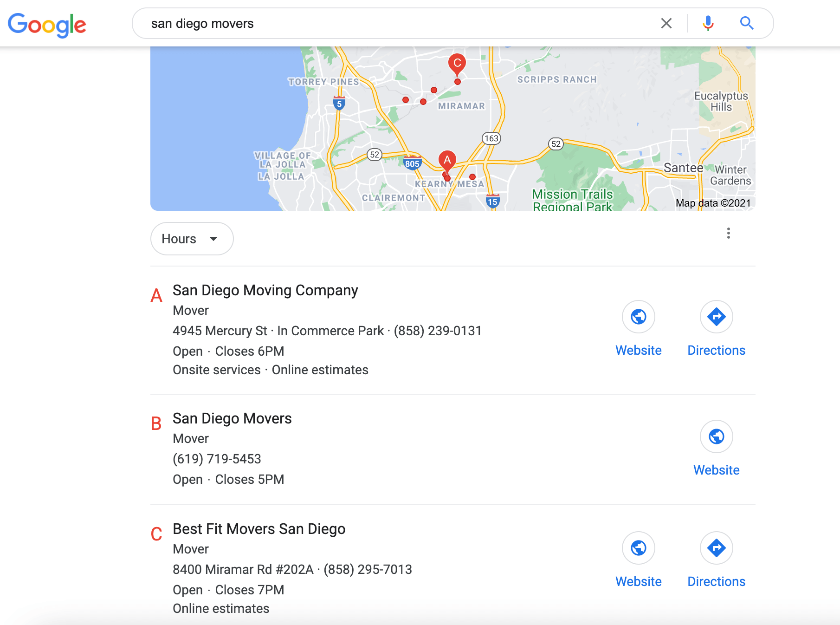This screenshot has width=840, height=625.
Task: Click the search magnifying glass icon
Action: (747, 23)
